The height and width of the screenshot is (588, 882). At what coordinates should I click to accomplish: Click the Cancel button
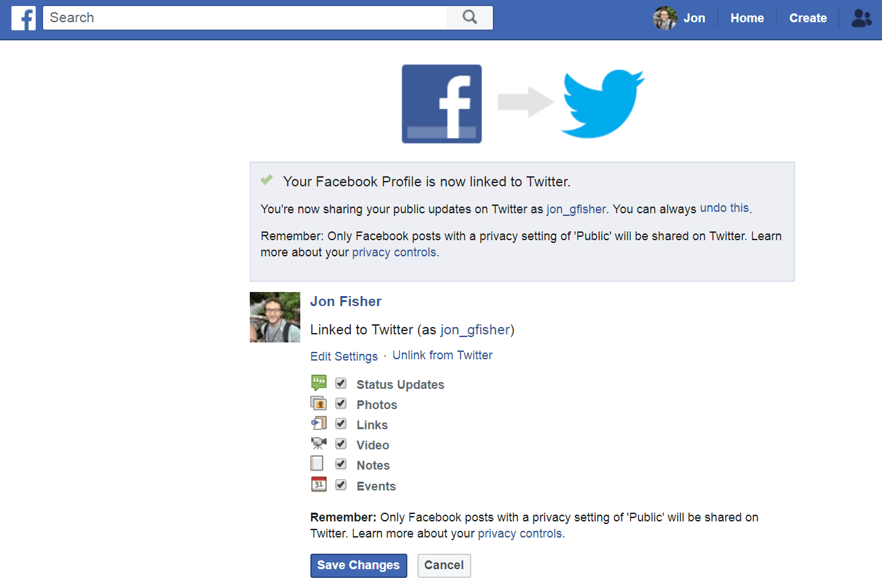pos(444,565)
